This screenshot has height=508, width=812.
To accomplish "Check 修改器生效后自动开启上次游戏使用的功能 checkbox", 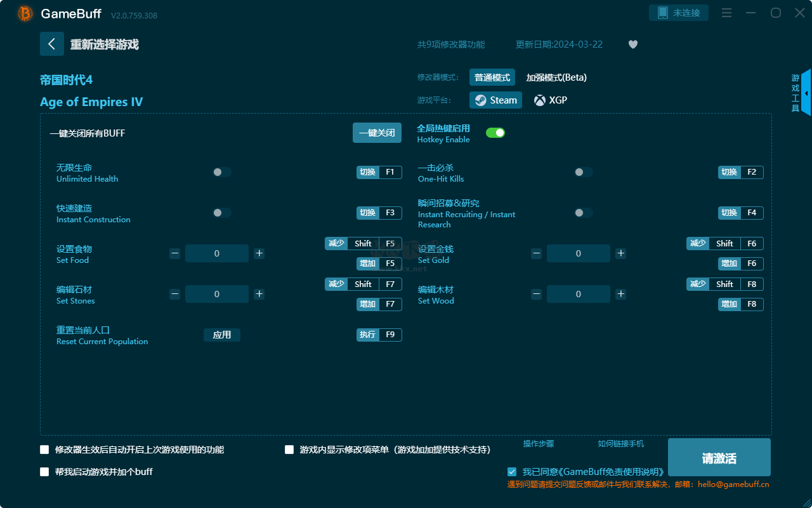I will [x=44, y=450].
